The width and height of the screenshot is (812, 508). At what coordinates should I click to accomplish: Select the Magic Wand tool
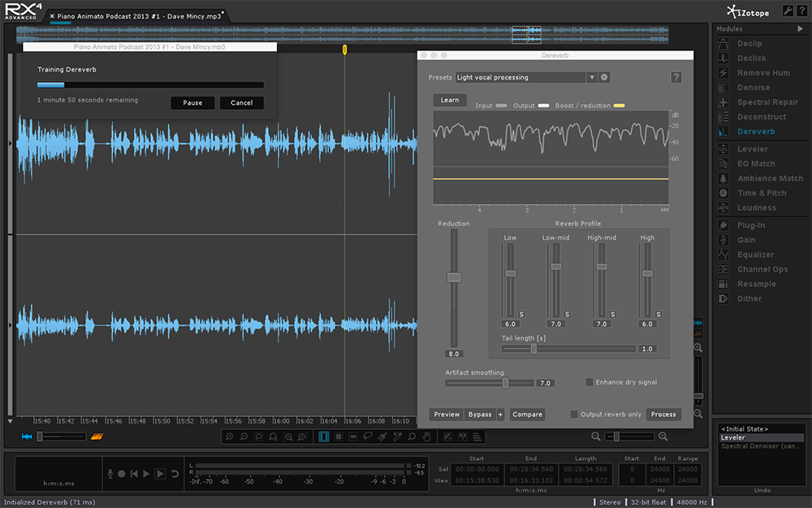397,437
